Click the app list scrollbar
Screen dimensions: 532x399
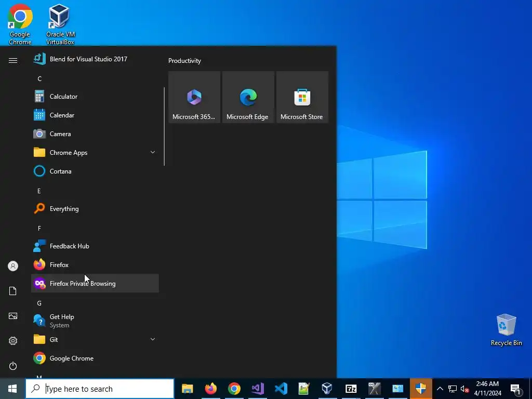click(164, 126)
